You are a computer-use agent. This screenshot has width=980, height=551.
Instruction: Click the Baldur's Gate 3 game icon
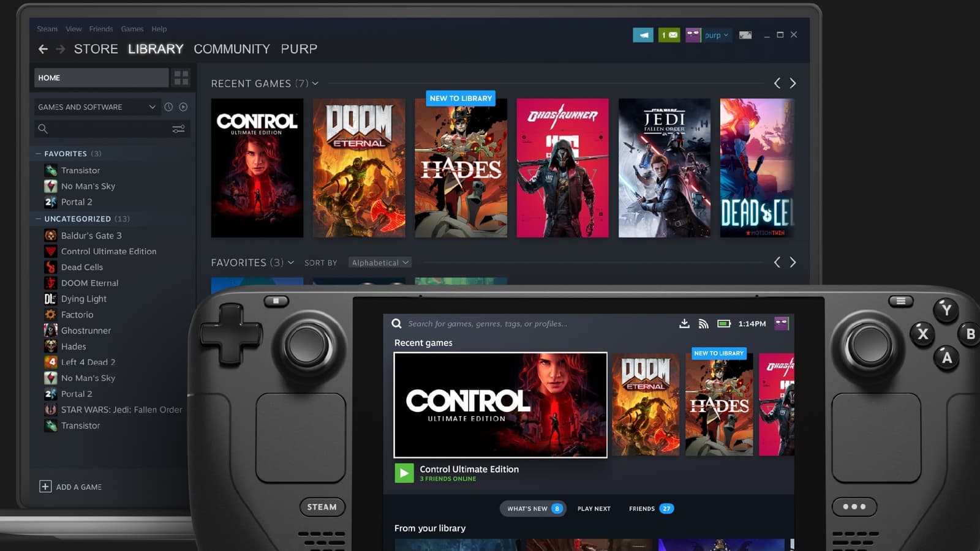tap(51, 235)
